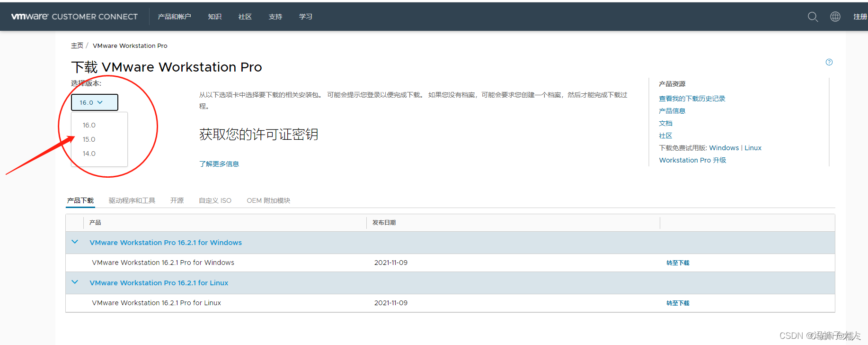Click 发布日期 column header
868x345 pixels.
384,222
